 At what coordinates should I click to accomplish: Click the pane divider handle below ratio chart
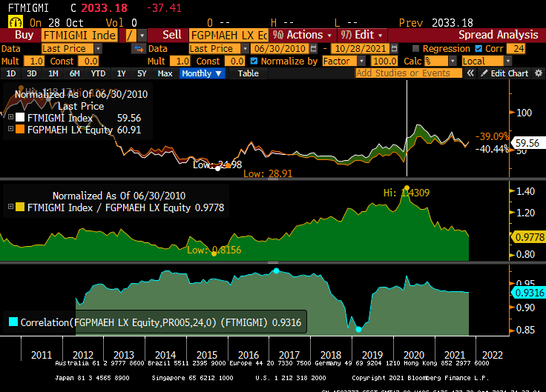click(273, 262)
